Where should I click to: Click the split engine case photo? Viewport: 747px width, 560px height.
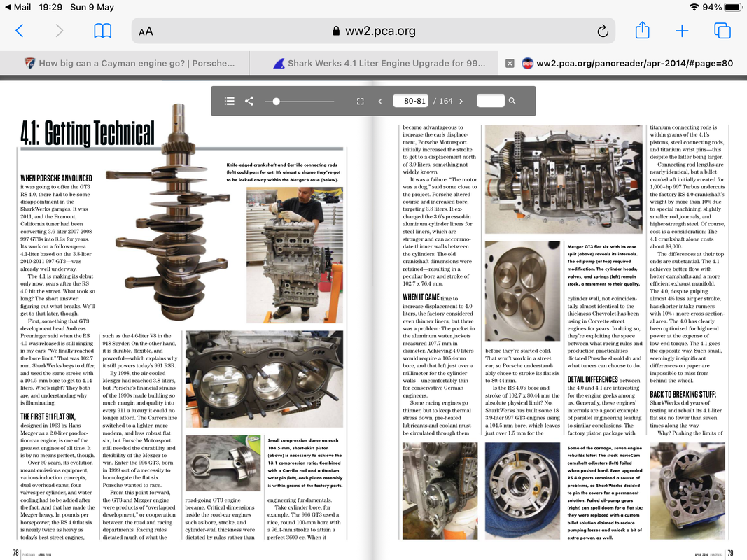coord(564,179)
